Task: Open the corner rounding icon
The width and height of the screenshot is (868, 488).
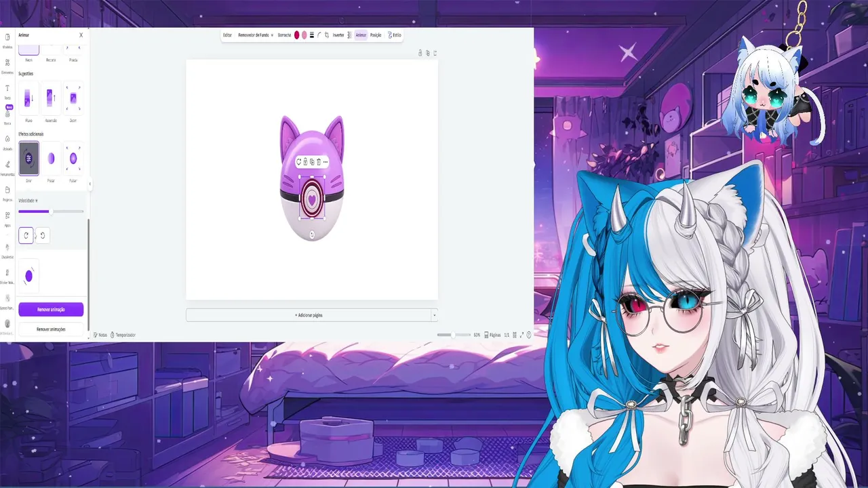Action: click(319, 35)
